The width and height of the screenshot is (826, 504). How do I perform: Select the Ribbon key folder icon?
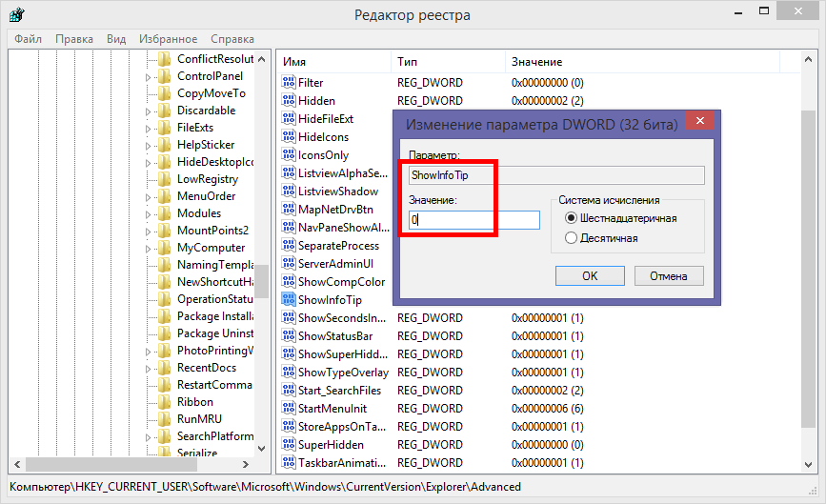tap(165, 402)
